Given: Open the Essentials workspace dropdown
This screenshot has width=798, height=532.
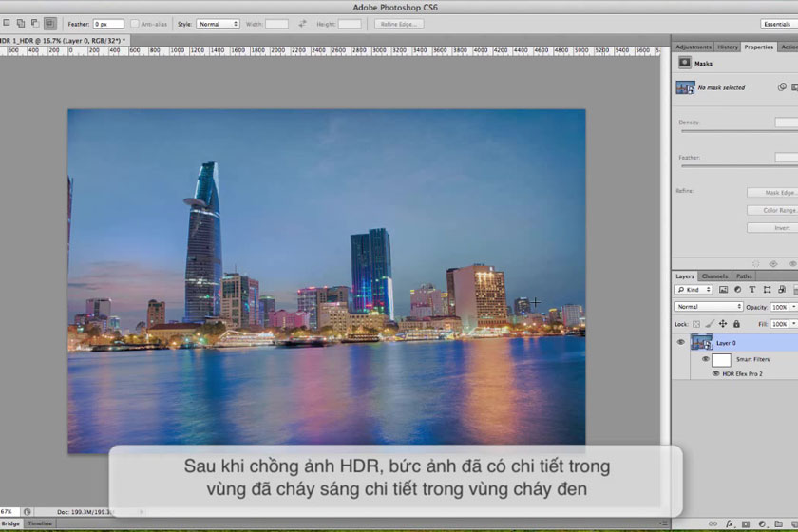Looking at the screenshot, I should coord(779,24).
